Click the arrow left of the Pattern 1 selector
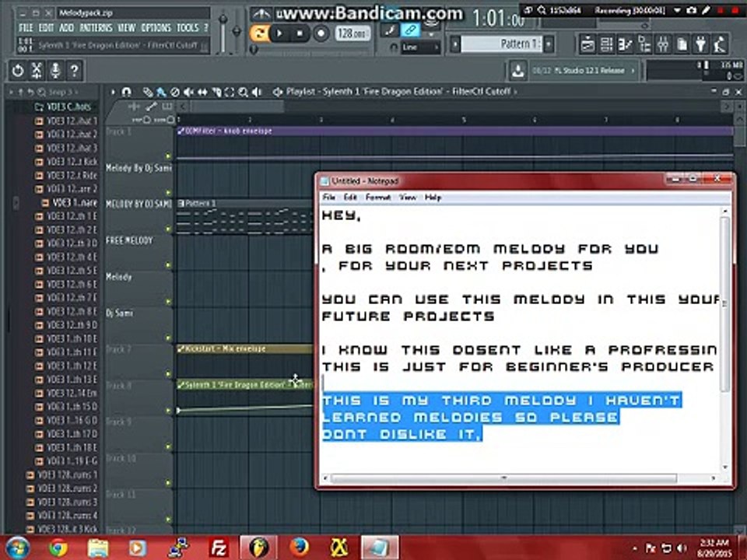 (x=455, y=44)
